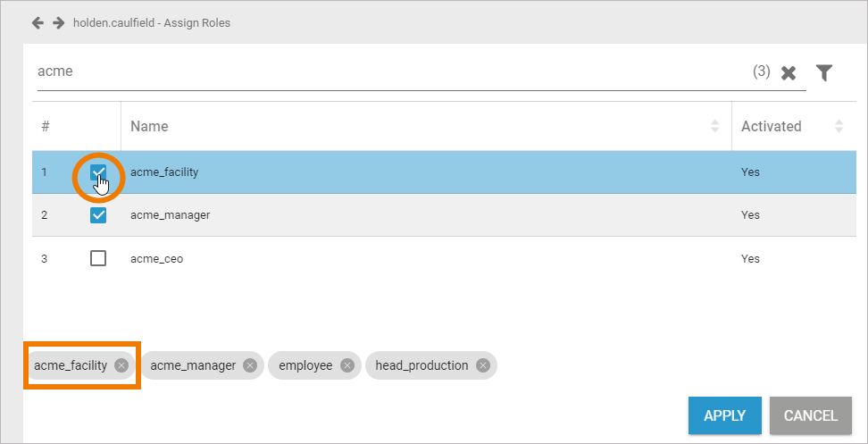Screen dimensions: 868x444
Task: Select the acme_ceo row name
Action: click(x=156, y=259)
